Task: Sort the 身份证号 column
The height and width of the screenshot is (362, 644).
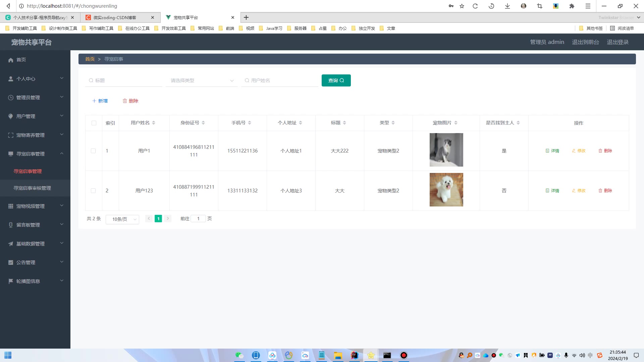Action: (203, 123)
